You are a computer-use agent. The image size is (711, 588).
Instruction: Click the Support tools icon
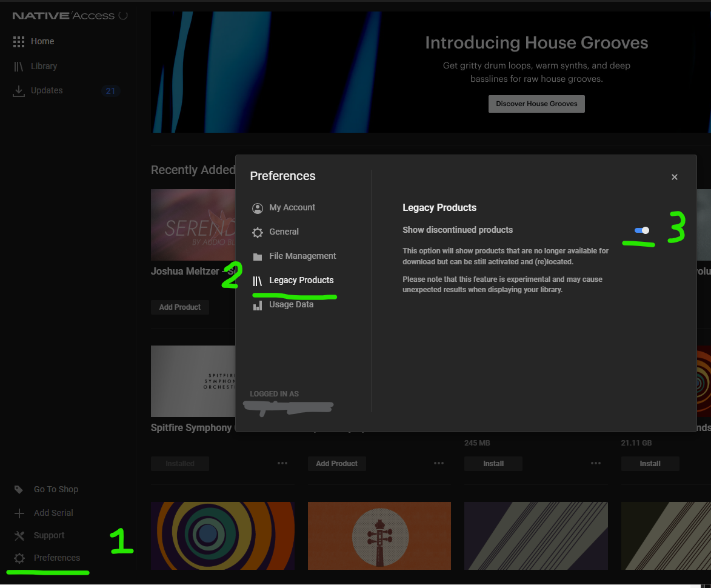point(19,536)
